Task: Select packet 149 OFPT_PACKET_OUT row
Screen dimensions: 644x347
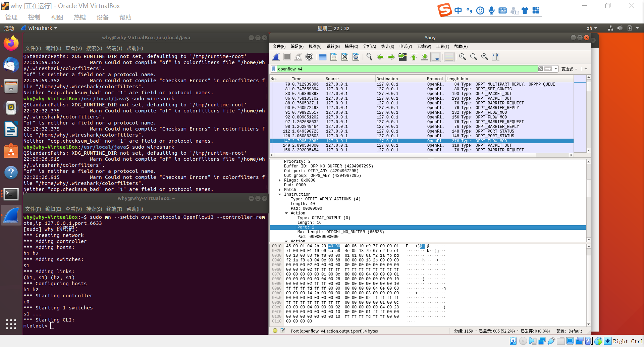Action: pos(422,146)
